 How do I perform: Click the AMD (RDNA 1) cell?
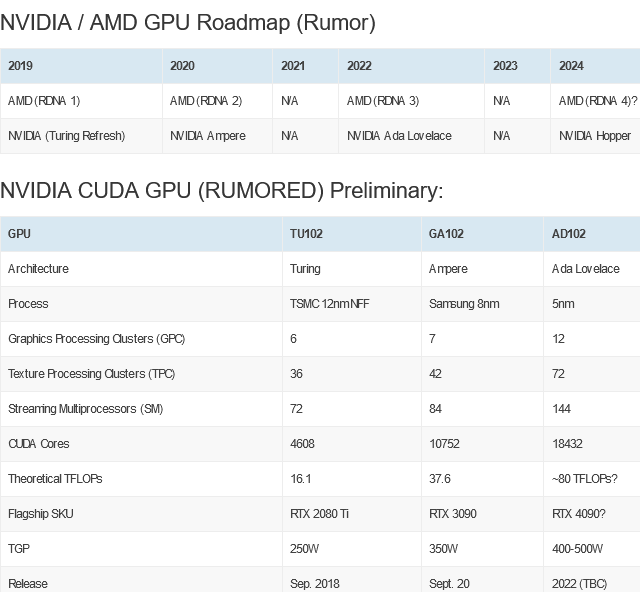(44, 101)
